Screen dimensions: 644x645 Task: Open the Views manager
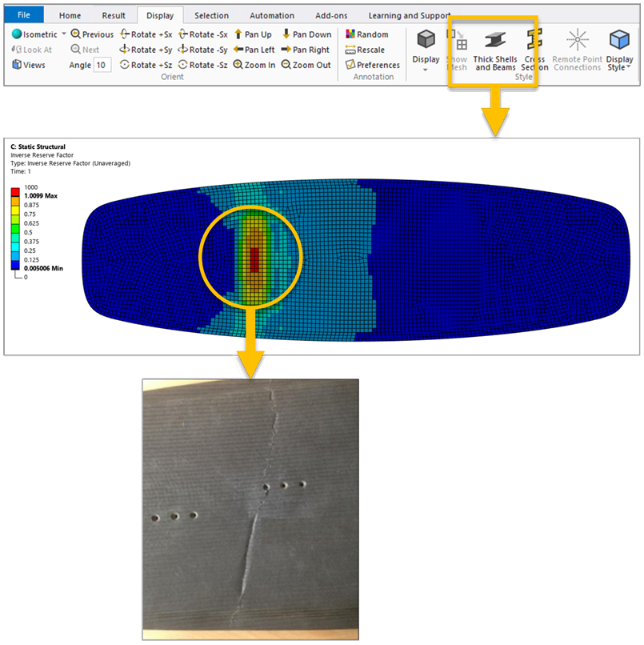coord(29,65)
